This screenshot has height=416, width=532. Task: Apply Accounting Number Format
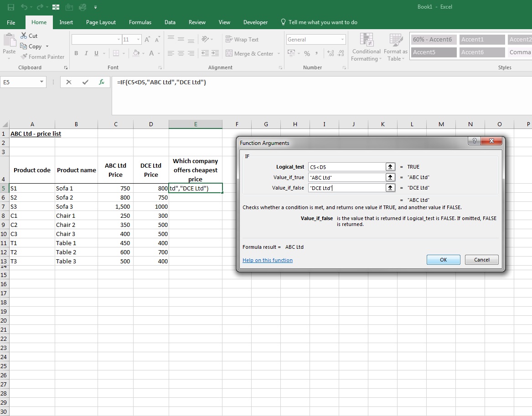coord(291,53)
